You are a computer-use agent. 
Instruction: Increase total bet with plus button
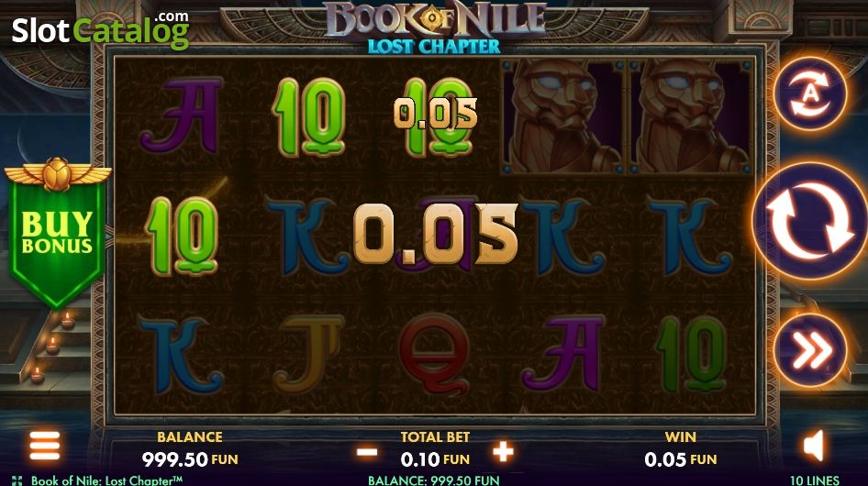coord(503,452)
